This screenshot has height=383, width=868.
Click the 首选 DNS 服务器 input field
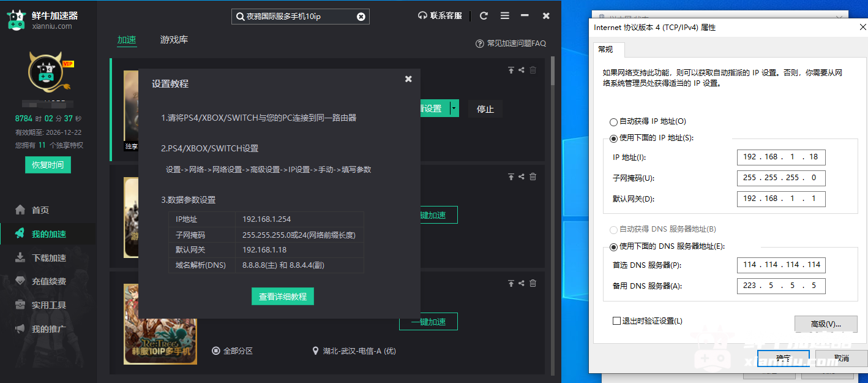pos(781,265)
